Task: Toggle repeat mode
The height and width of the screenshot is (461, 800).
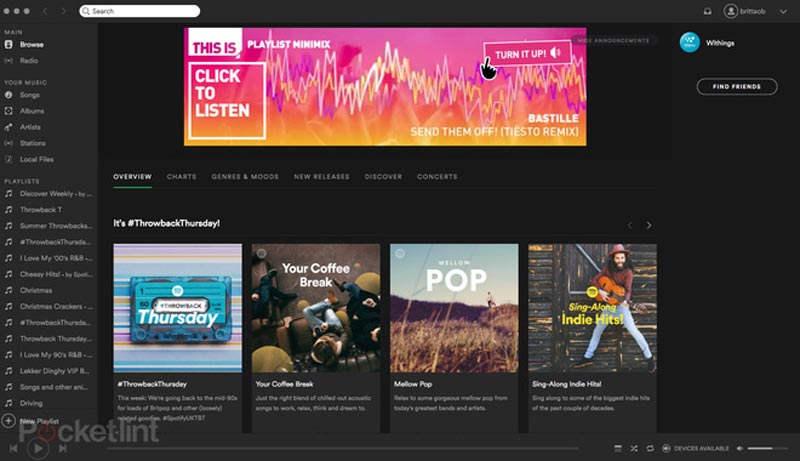Action: 650,448
